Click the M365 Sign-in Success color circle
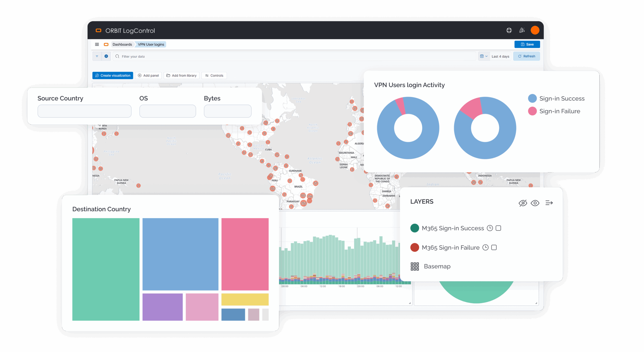This screenshot has height=352, width=644. 415,228
